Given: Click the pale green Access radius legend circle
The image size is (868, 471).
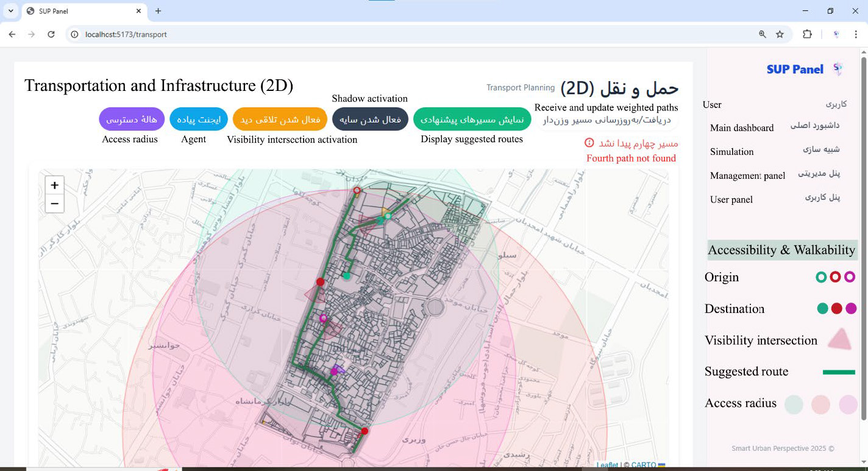Looking at the screenshot, I should click(794, 404).
